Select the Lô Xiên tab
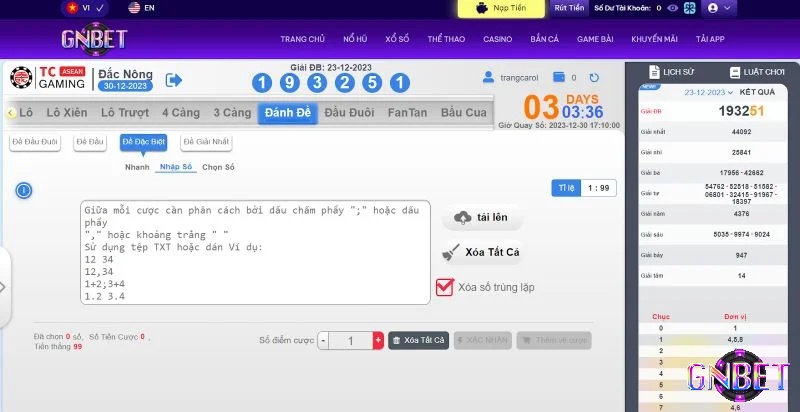The image size is (800, 412). [x=67, y=113]
